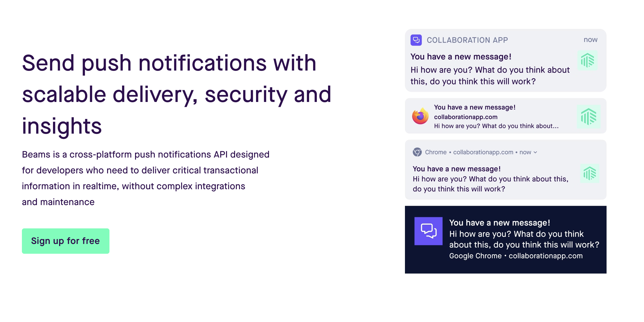This screenshot has width=644, height=322.
Task: Open collaborationapp.com link in Firefox notification
Action: coord(465,117)
